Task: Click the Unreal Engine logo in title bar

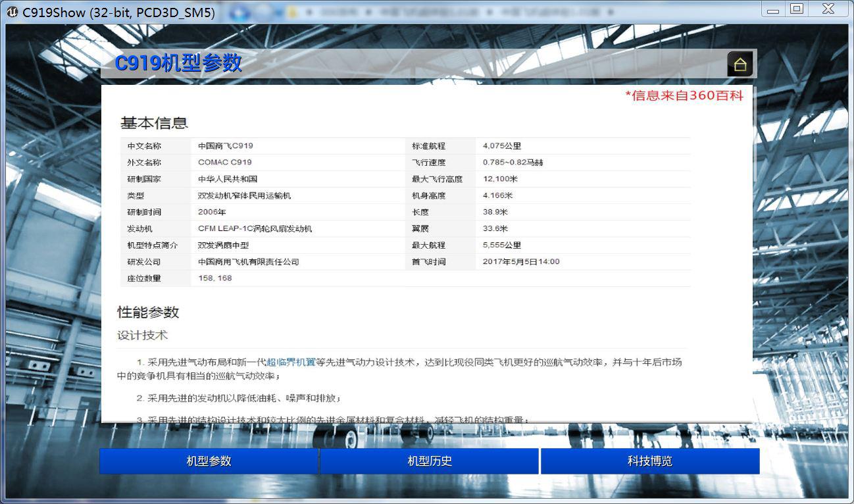Action: pos(12,13)
